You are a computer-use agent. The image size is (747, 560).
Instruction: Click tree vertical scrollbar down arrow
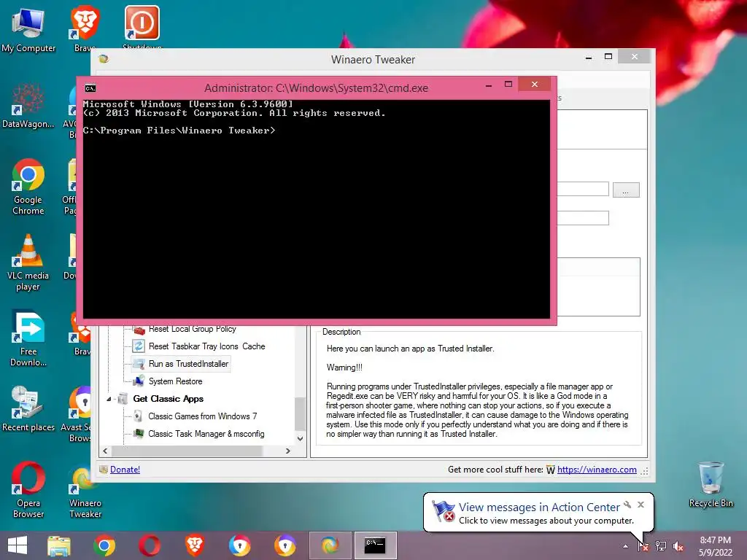(300, 438)
